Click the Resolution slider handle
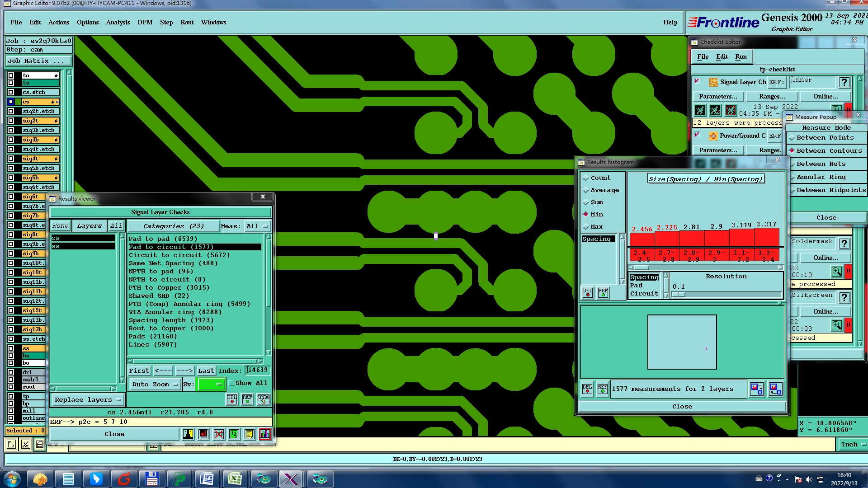The height and width of the screenshot is (488, 868). coord(679,295)
